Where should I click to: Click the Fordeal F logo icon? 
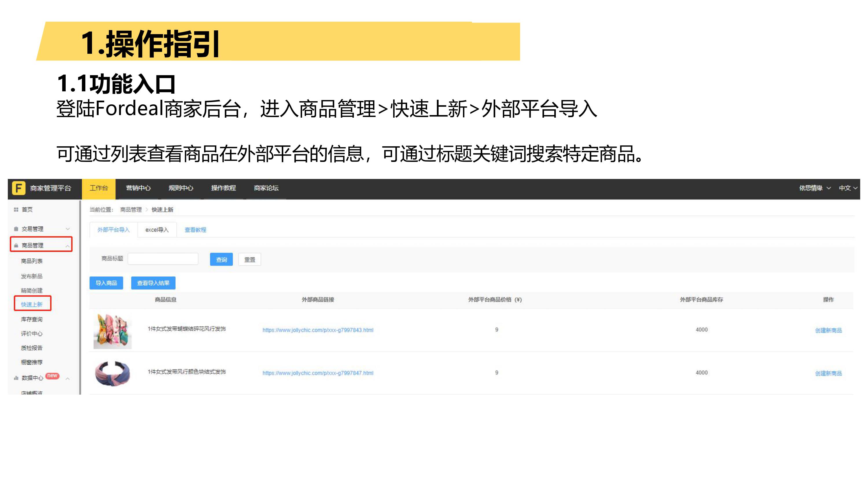pyautogui.click(x=19, y=188)
